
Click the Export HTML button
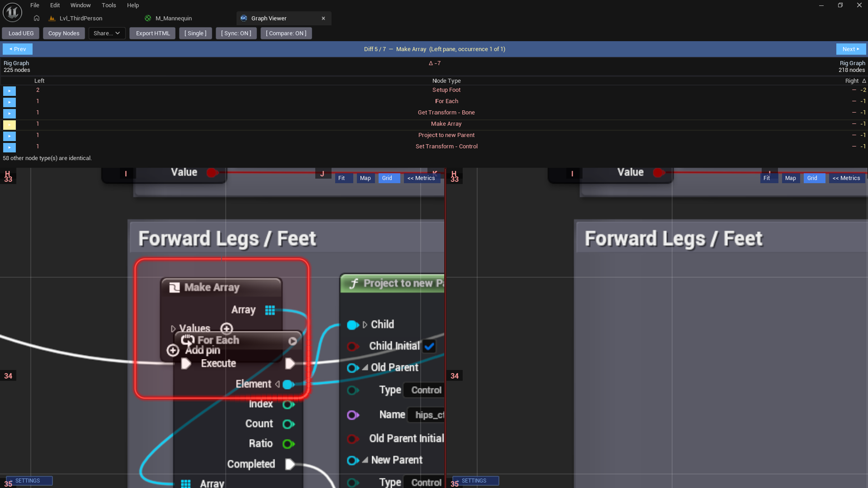click(x=153, y=33)
